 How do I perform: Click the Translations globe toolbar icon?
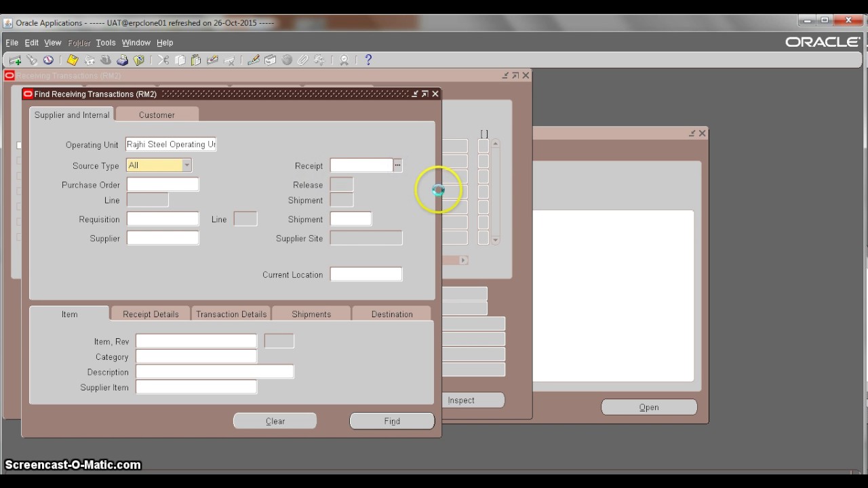point(287,60)
